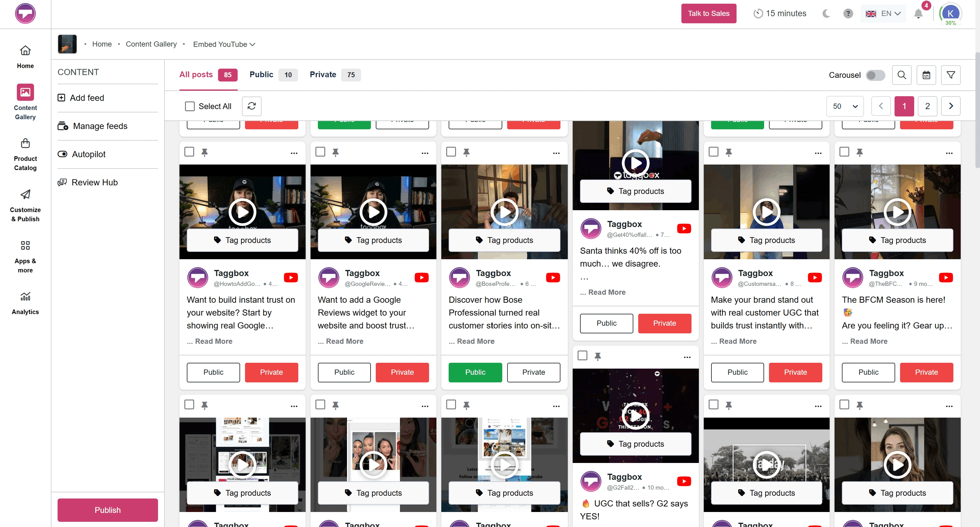
Task: Click Read More on BFCM Season post
Action: (x=864, y=341)
